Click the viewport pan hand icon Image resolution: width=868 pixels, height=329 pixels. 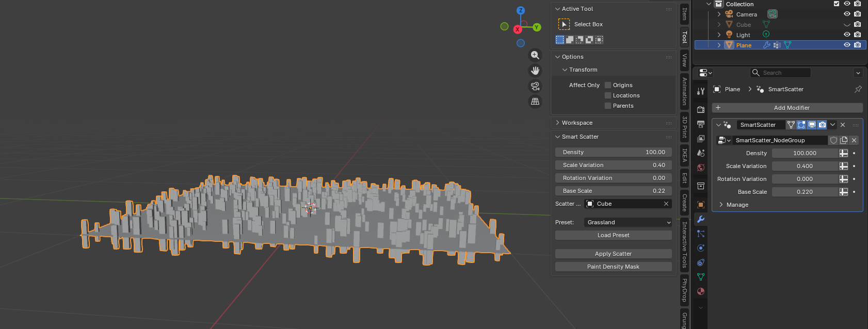coord(535,71)
